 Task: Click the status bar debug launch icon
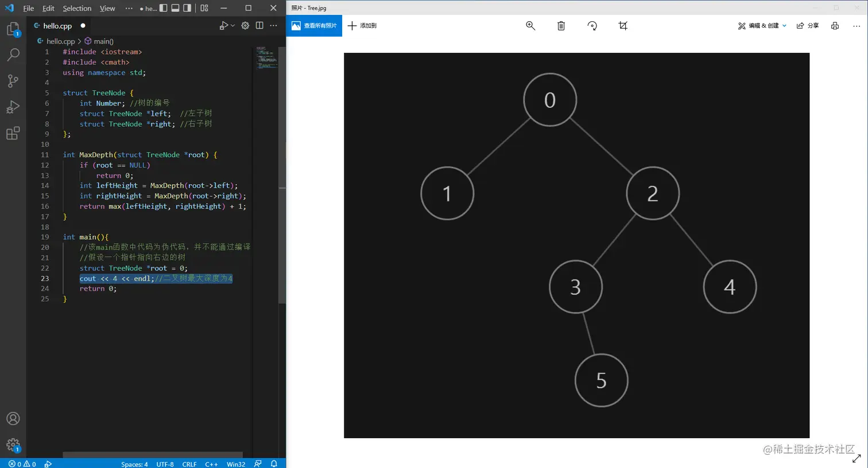tap(48, 464)
